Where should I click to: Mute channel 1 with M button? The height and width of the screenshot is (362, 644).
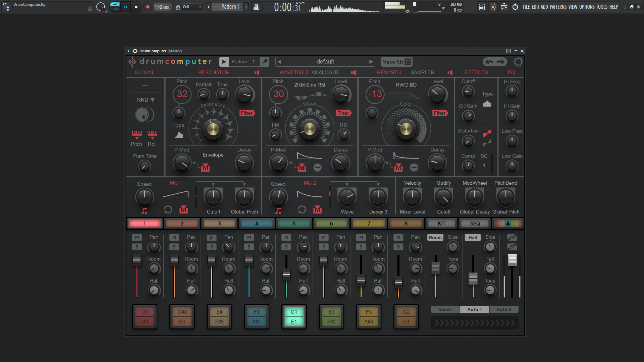(137, 237)
